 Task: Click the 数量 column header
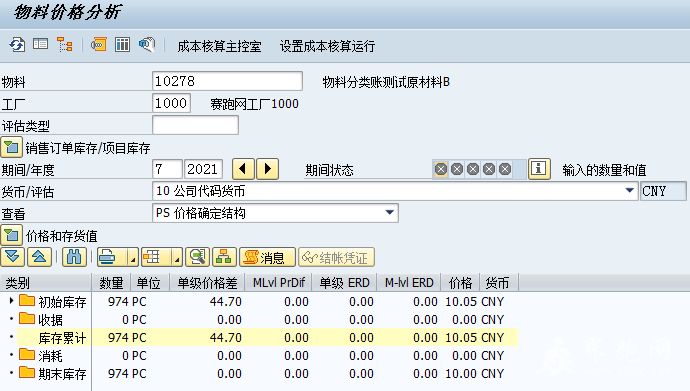coord(111,282)
